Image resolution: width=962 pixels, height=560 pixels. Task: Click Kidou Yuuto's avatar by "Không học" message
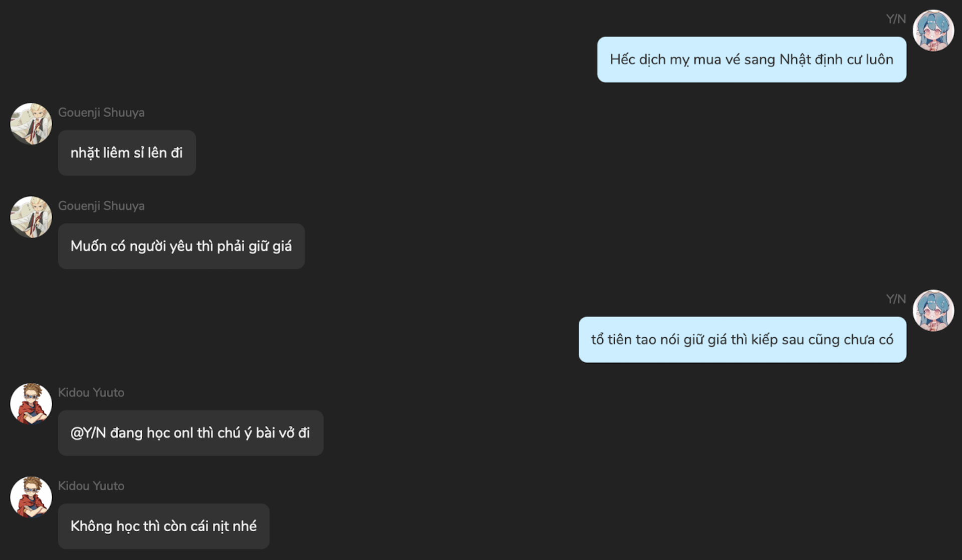click(31, 497)
